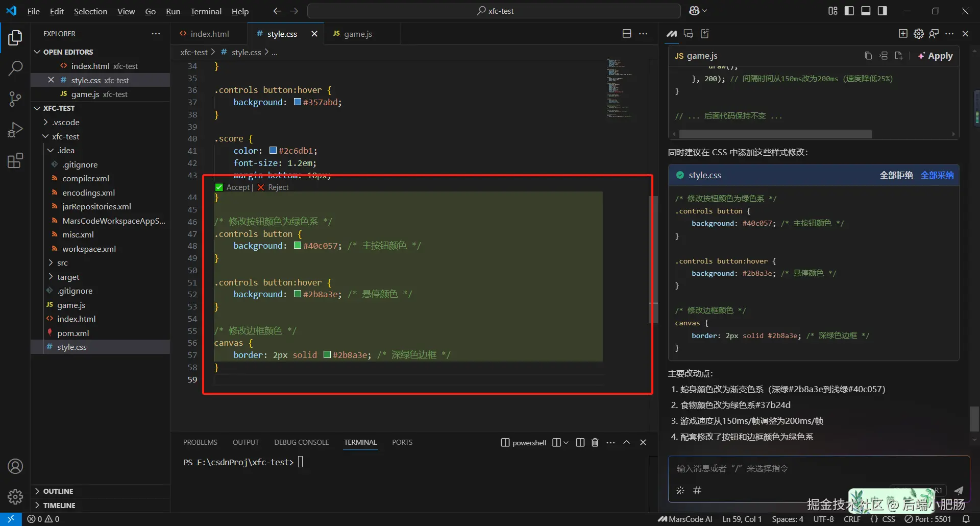Open the Manage gear in activity bar
The height and width of the screenshot is (526, 980).
tap(15, 496)
